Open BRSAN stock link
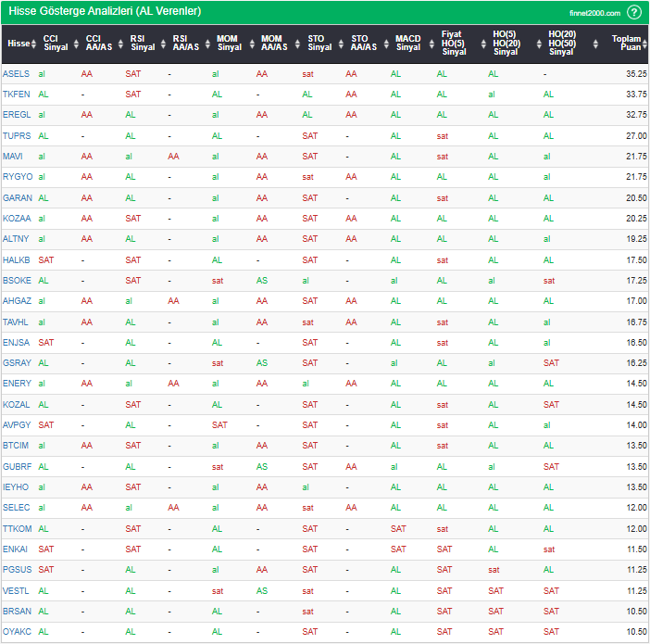Viewport: 650px width, 644px height. (x=17, y=612)
